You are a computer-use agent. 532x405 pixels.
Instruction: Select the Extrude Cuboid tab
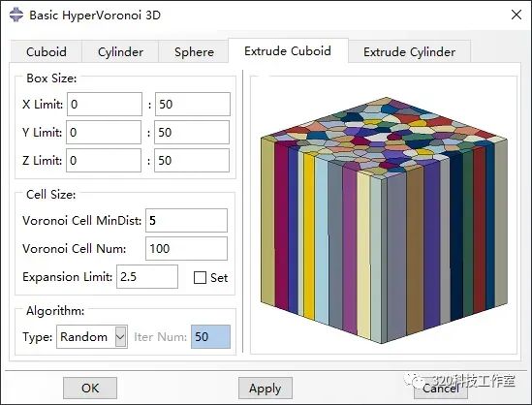click(288, 51)
